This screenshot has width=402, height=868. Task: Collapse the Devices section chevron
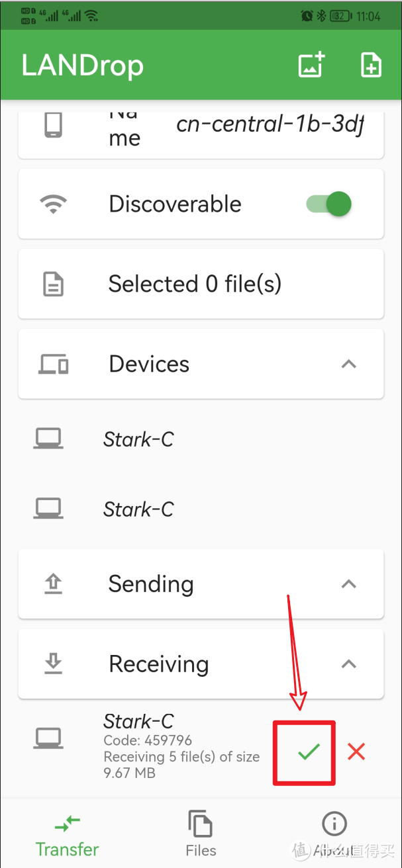(x=348, y=364)
